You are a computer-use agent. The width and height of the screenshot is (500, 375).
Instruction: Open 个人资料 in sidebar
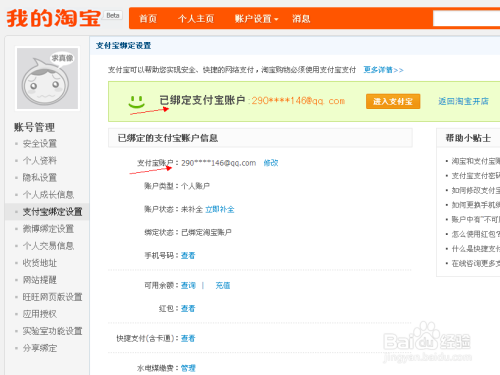pos(40,161)
